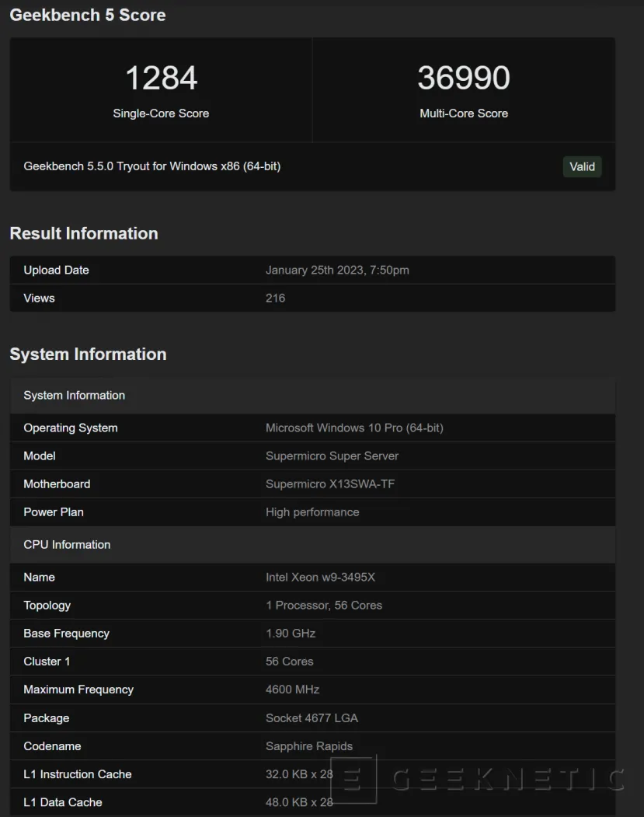Select the Supermicro Super Server value

pyautogui.click(x=332, y=456)
